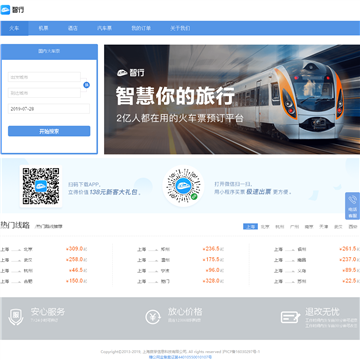
Task: Open the ICP registration number link in footer
Action: coord(241,352)
